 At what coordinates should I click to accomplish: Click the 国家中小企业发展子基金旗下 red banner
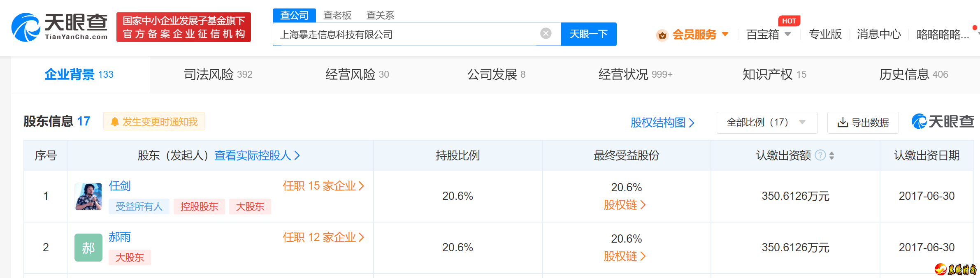183,27
